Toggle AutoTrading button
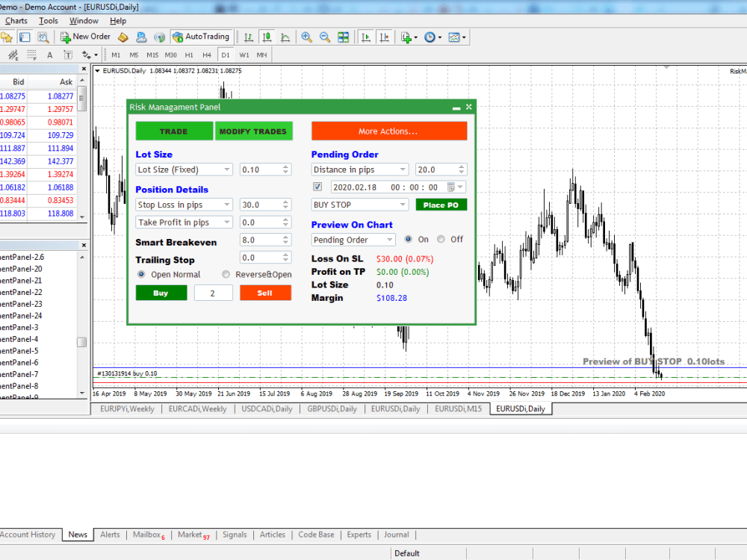Viewport: 747px width, 560px height. coord(201,37)
